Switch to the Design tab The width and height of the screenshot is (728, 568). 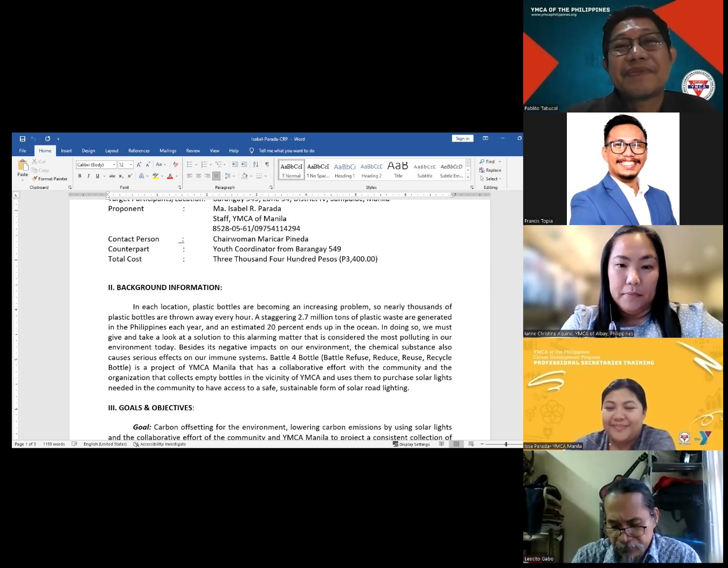(88, 151)
